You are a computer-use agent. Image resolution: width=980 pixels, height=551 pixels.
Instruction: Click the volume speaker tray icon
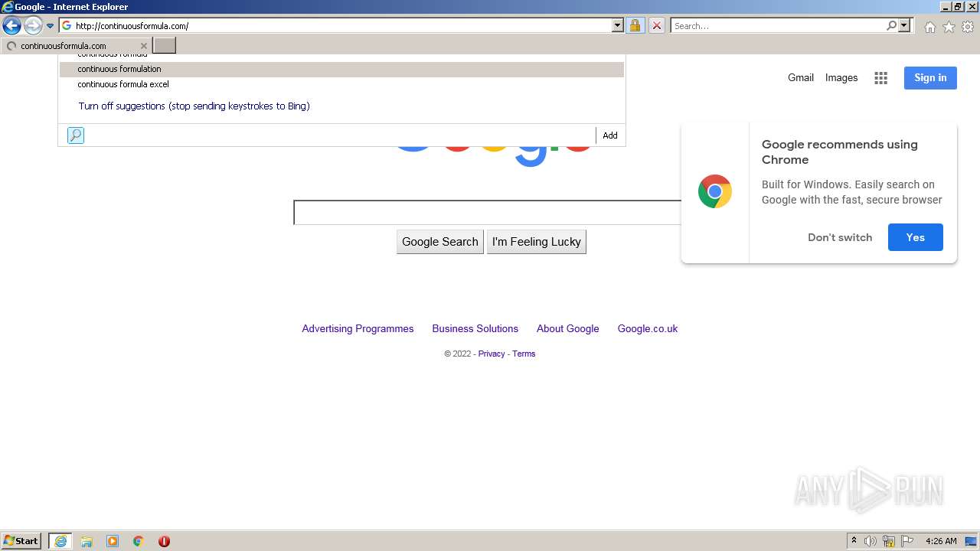click(871, 541)
